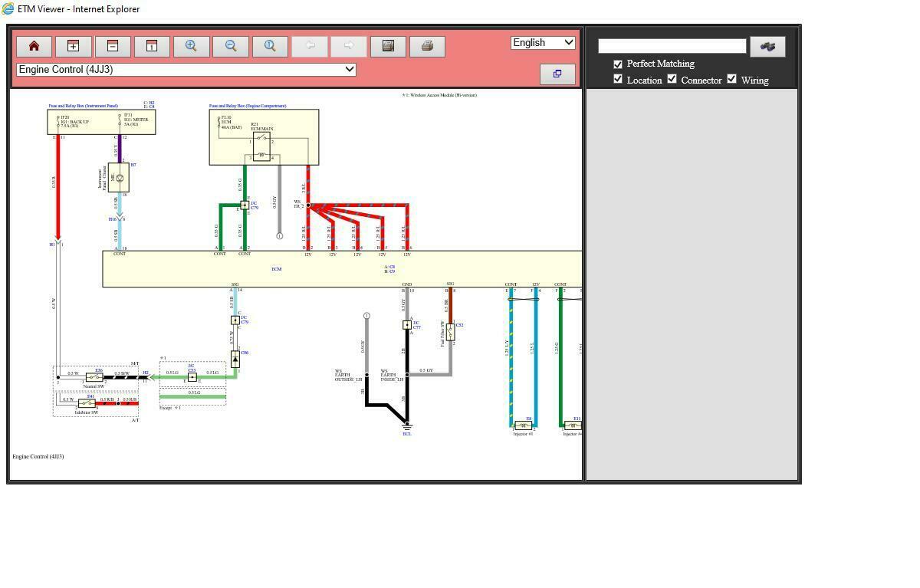The height and width of the screenshot is (588, 920).
Task: Click the Home icon button
Action: [34, 46]
